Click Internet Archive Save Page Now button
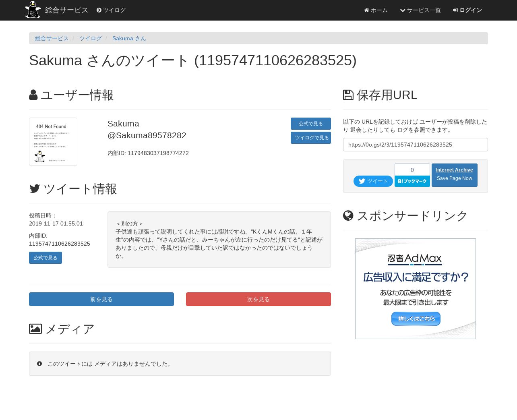The width and height of the screenshot is (517, 420). coord(455,175)
